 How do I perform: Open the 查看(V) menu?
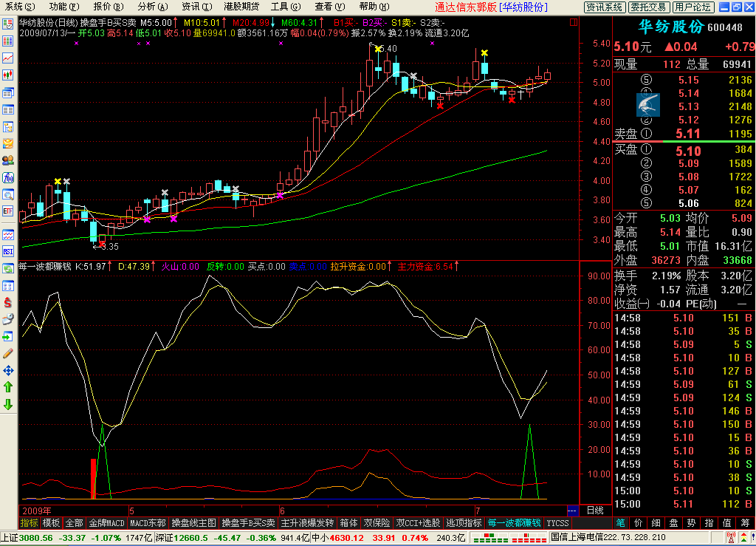tap(330, 7)
